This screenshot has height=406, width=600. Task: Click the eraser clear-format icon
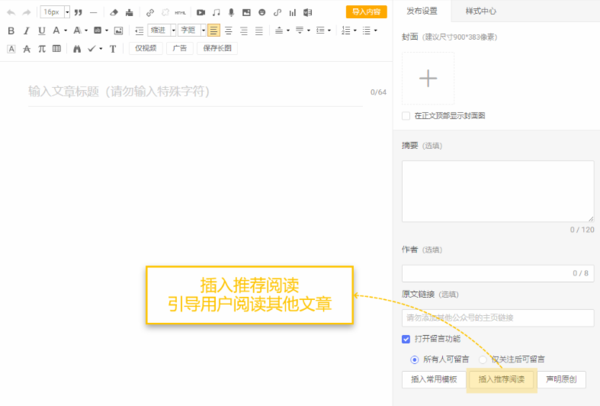coord(112,12)
